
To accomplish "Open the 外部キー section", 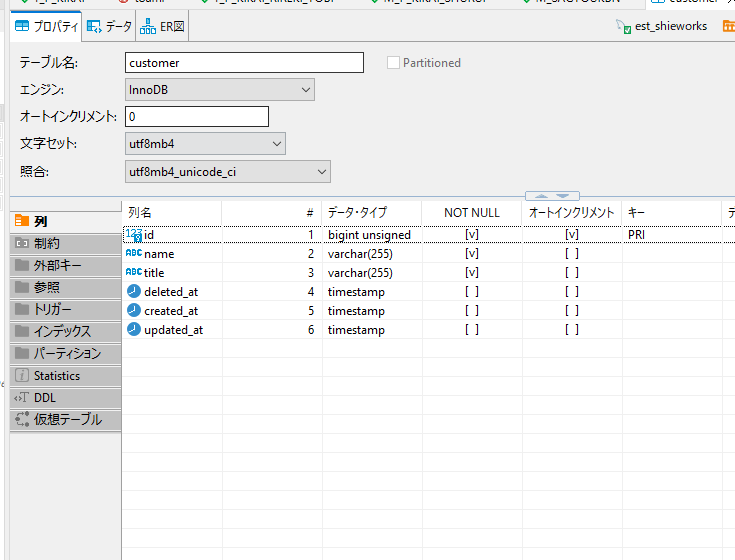I will point(66,265).
